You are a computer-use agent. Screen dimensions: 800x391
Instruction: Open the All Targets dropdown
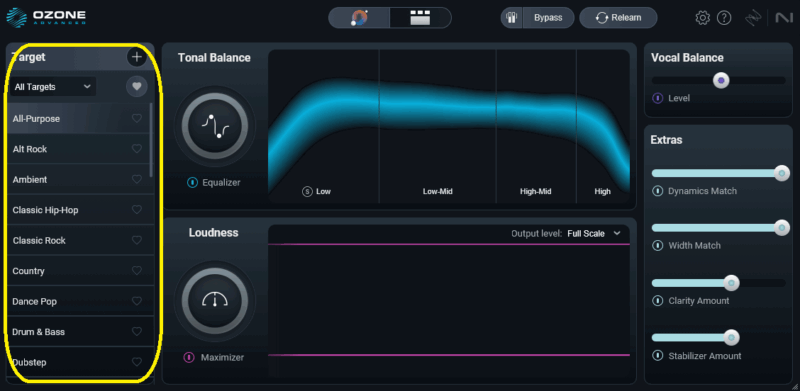point(53,87)
